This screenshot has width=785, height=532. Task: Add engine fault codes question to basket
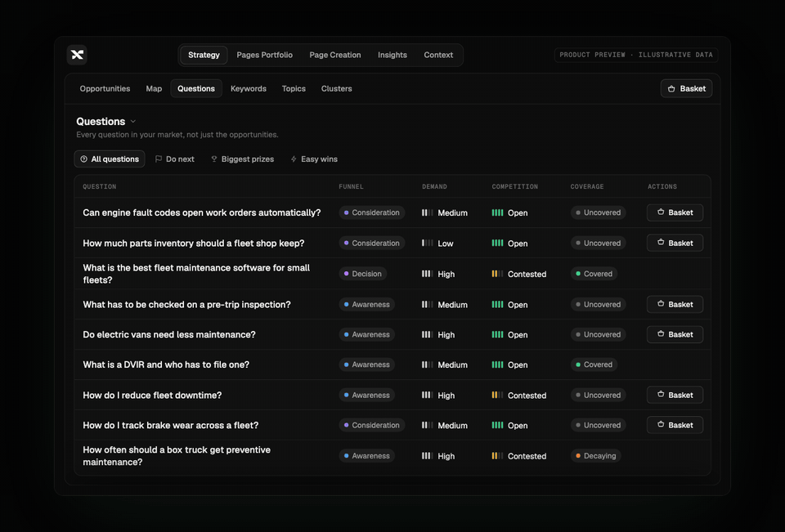[x=675, y=212]
